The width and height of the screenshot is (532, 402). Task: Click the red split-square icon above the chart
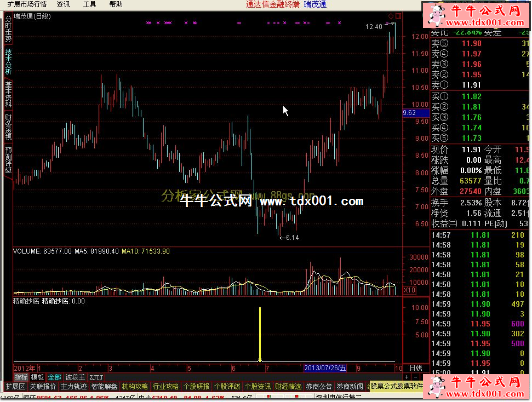click(398, 16)
